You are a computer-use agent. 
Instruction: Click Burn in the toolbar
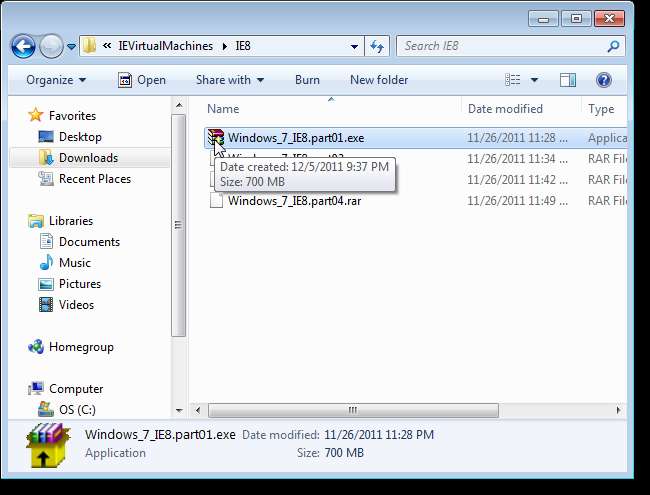(x=307, y=80)
